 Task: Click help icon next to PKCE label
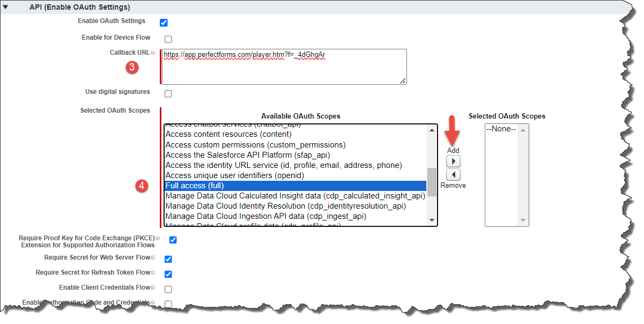coord(157,238)
